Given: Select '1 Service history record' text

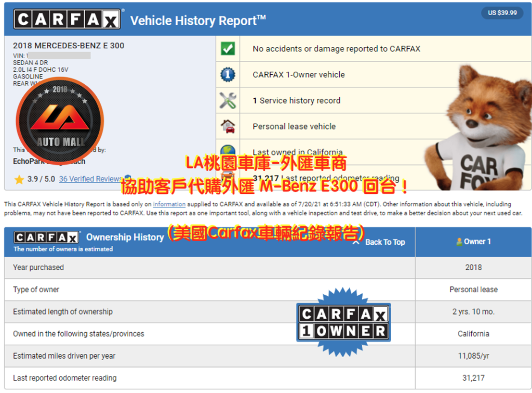Looking at the screenshot, I should pos(297,100).
